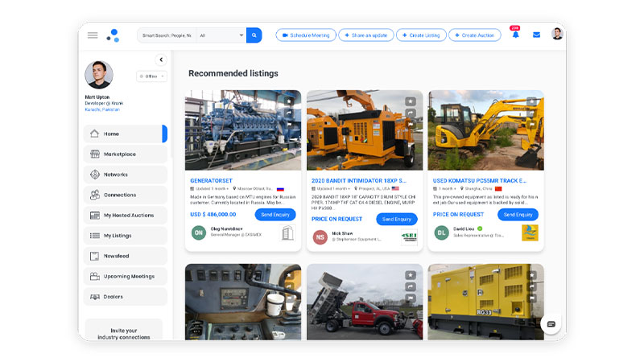The width and height of the screenshot is (644, 362).
Task: Open Connections in the sidebar
Action: (x=126, y=195)
